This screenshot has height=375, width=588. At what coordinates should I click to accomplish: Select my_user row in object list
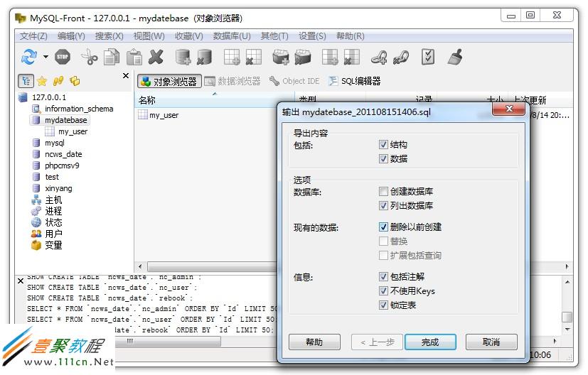(x=164, y=115)
